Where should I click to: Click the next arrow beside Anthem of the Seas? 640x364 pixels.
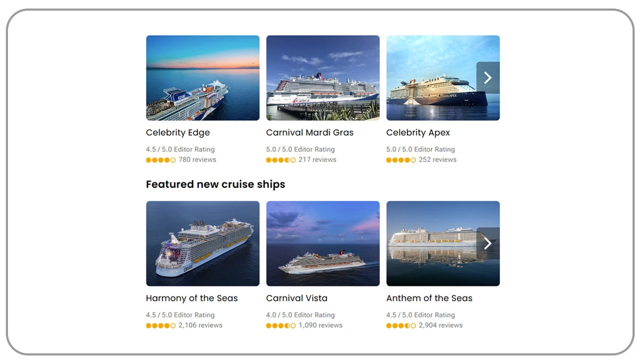[x=488, y=243]
